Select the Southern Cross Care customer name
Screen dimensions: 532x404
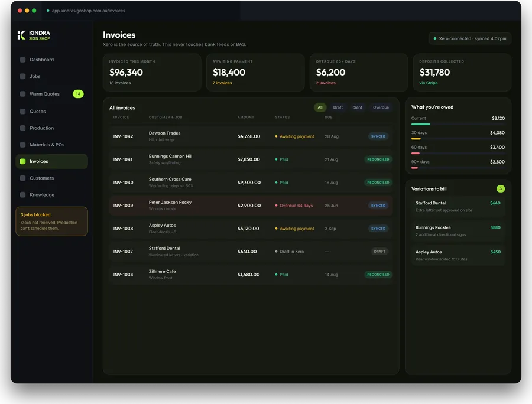tap(170, 180)
